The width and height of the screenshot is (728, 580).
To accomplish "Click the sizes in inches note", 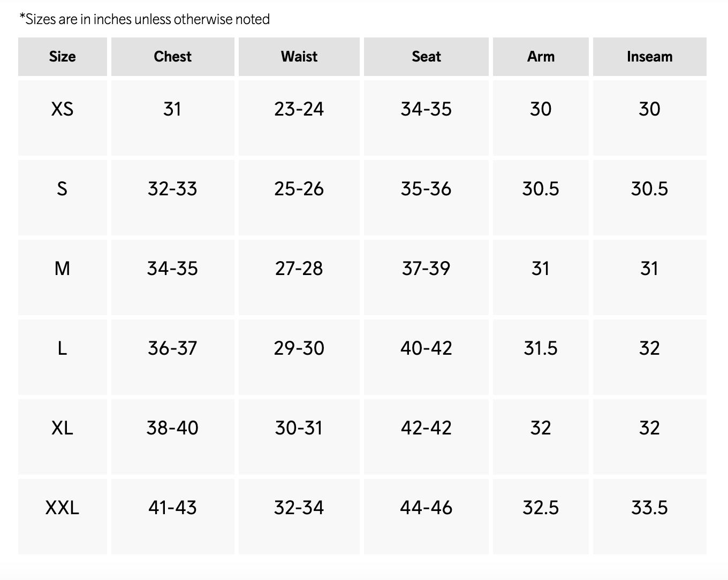I will (145, 19).
